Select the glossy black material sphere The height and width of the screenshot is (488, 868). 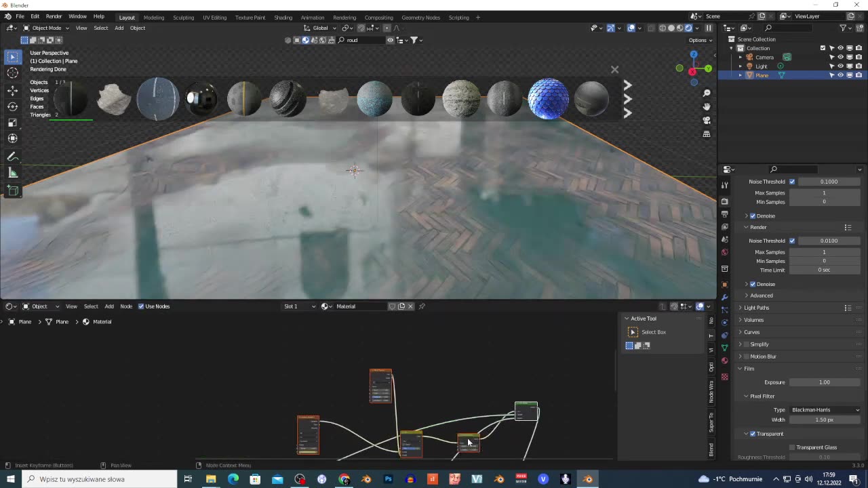201,99
